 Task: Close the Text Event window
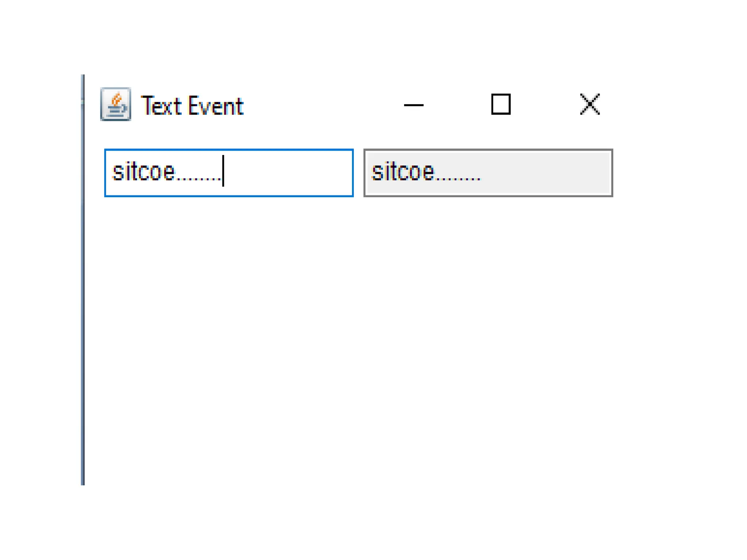pos(589,105)
